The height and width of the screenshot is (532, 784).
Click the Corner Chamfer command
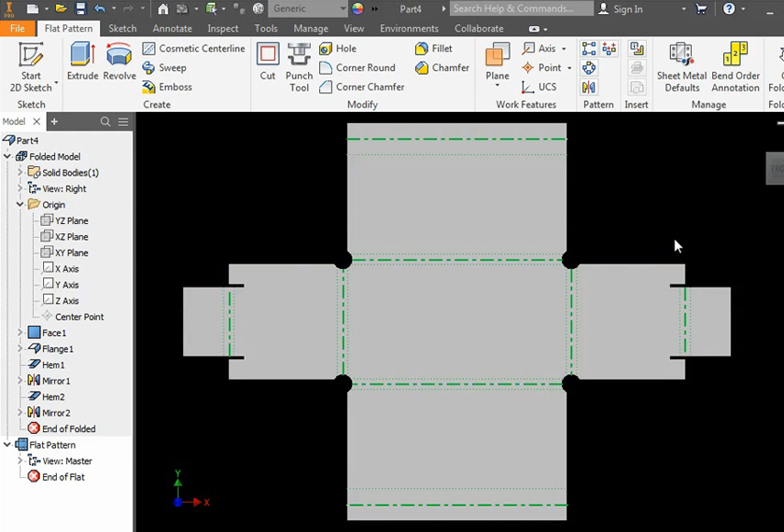362,87
